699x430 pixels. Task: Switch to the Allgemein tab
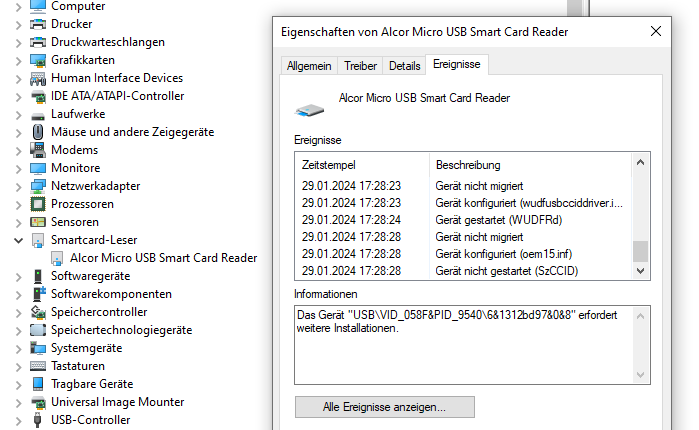[309, 66]
